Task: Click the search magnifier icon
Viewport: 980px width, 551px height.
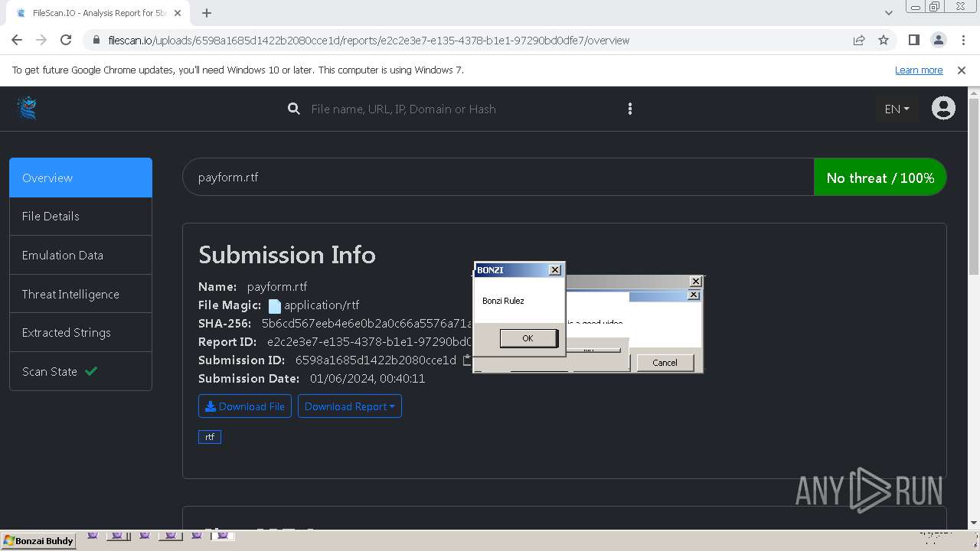Action: pyautogui.click(x=293, y=109)
